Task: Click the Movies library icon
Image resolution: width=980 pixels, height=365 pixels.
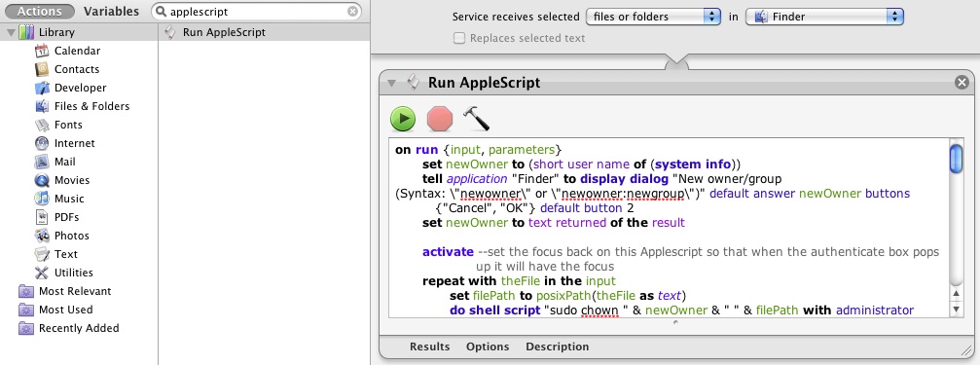Action: point(42,180)
